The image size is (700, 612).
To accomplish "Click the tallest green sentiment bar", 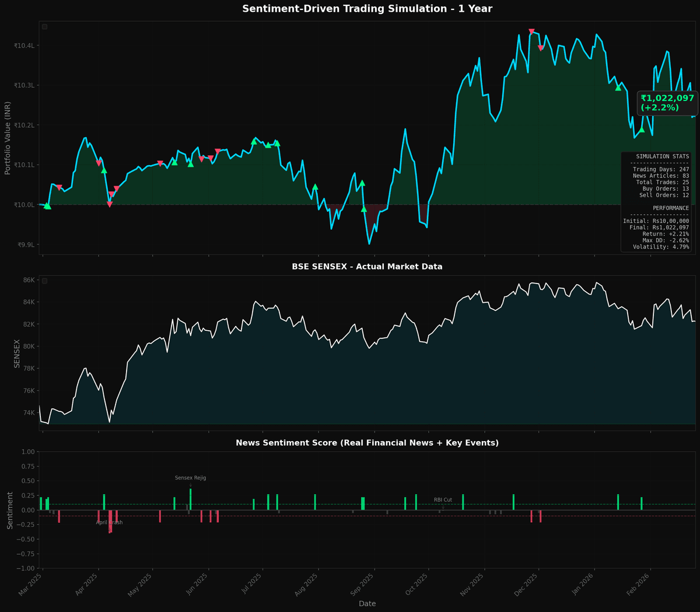I will click(x=190, y=499).
